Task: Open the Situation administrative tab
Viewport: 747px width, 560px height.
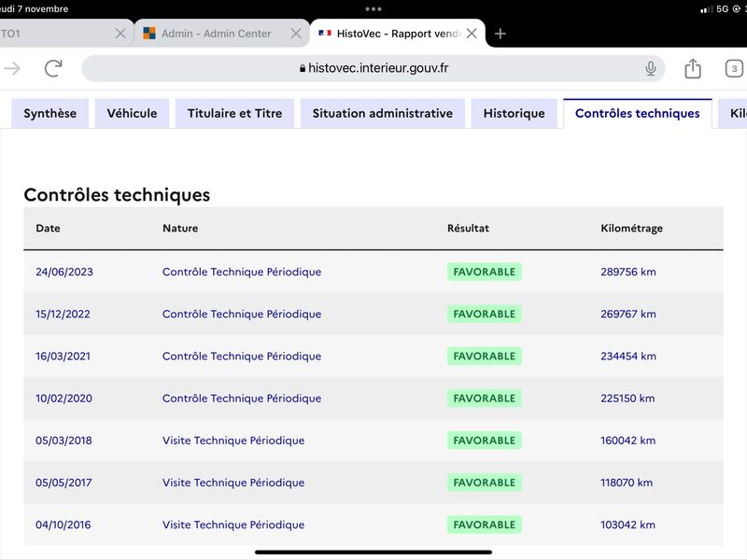Action: (x=383, y=113)
